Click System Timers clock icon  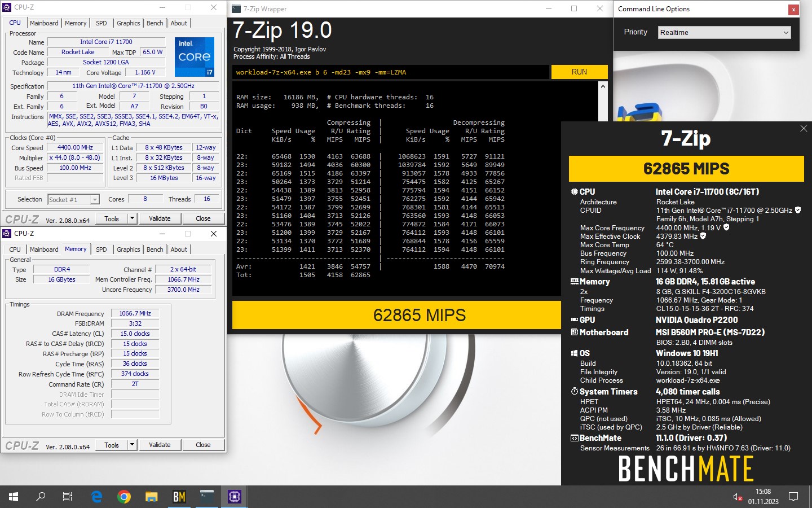coord(574,391)
